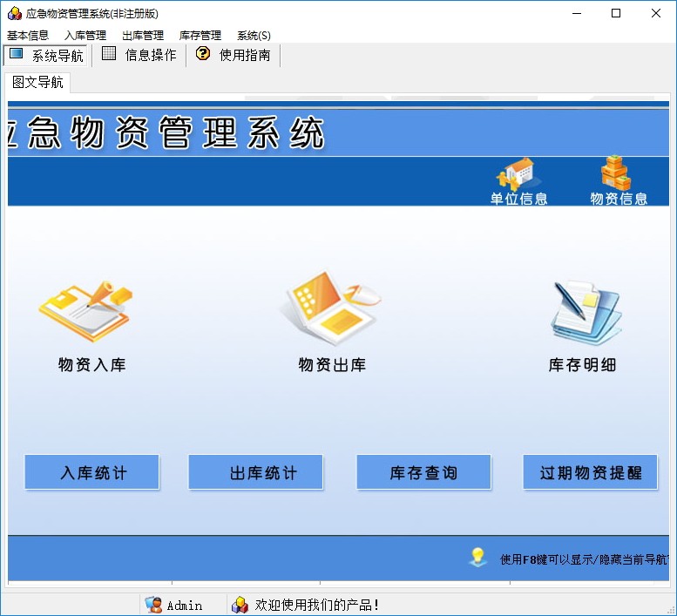Click the lightbulb tip icon

point(477,558)
